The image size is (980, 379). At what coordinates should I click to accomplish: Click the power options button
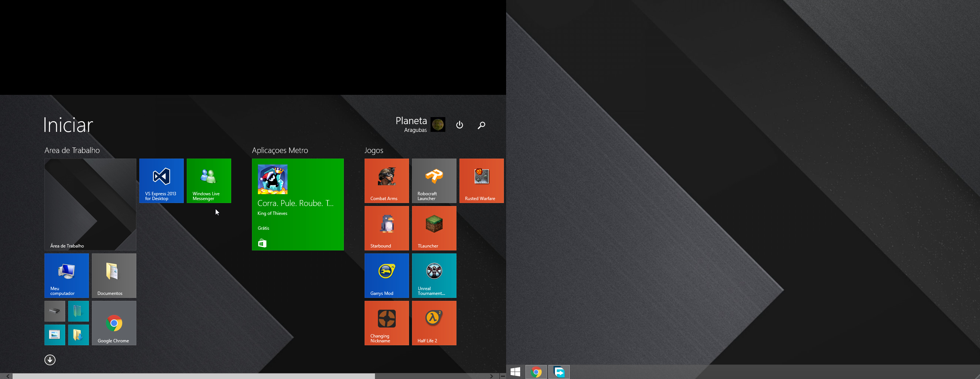click(x=459, y=125)
